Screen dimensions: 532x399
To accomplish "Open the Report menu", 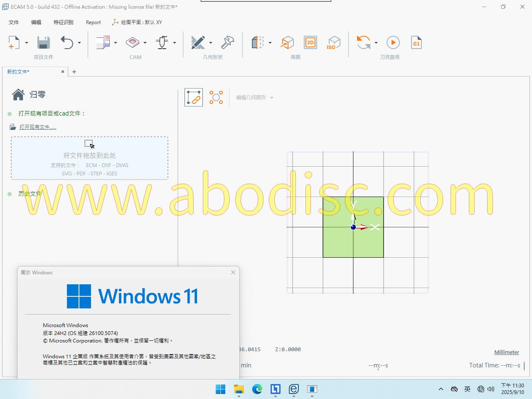I will pos(93,22).
